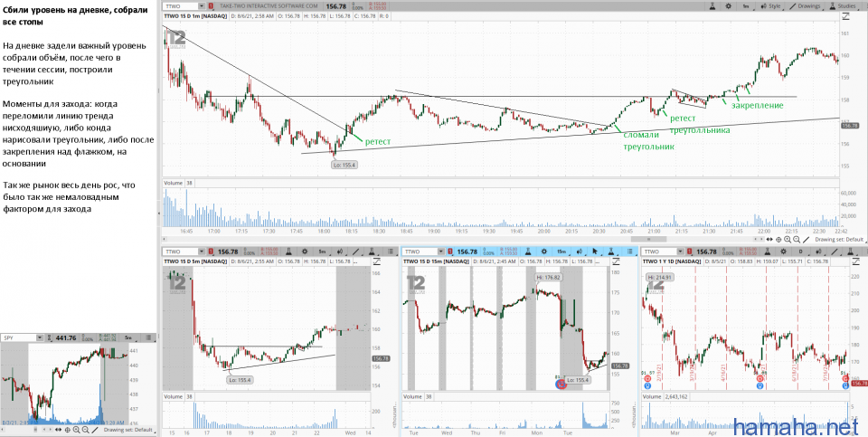Open Drawing set: Default menu under main chart
Image resolution: width=868 pixels, height=437 pixels.
pyautogui.click(x=840, y=239)
